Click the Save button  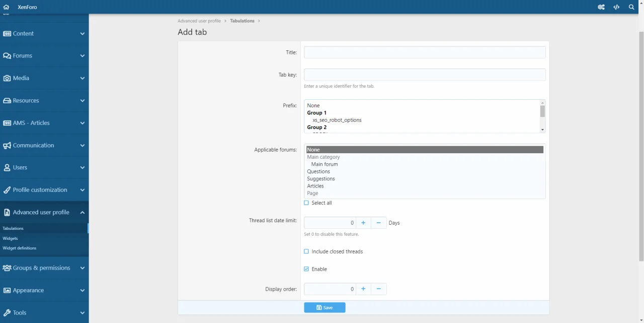pyautogui.click(x=325, y=307)
